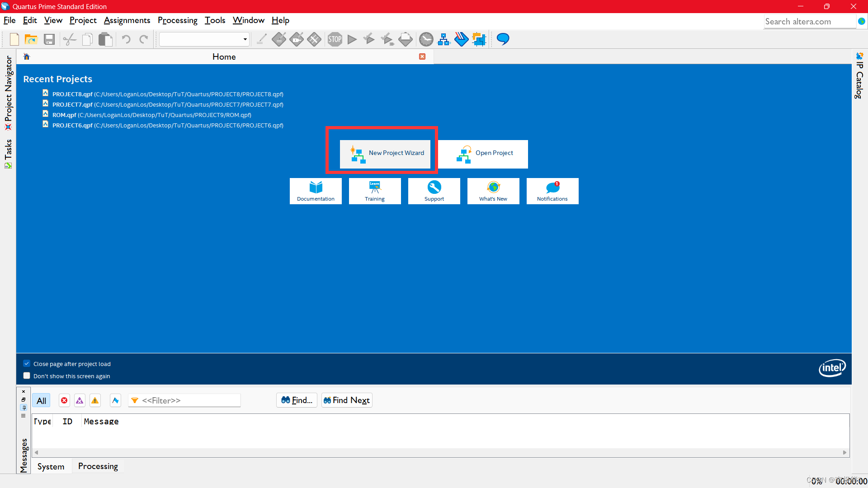Toggle 'Close page after project load' checkbox
Screen dimensions: 868x488
pos(27,364)
